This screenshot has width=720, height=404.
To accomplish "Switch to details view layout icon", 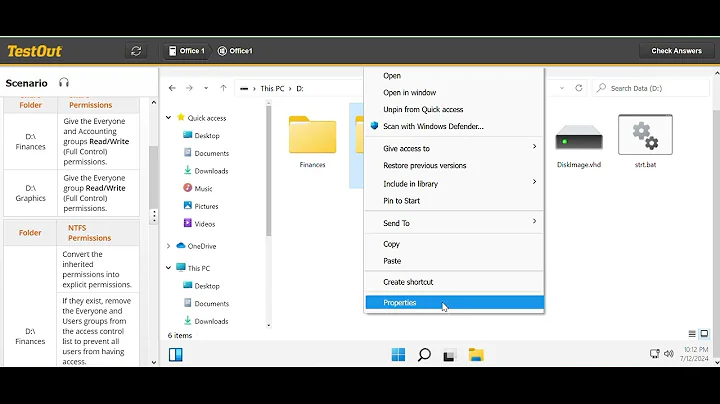I will tap(692, 334).
